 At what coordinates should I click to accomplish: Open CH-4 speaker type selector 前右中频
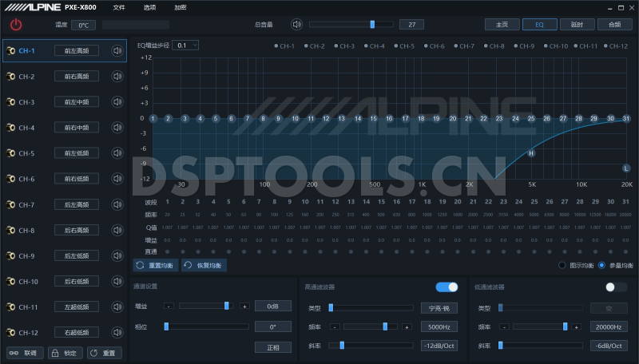(77, 128)
